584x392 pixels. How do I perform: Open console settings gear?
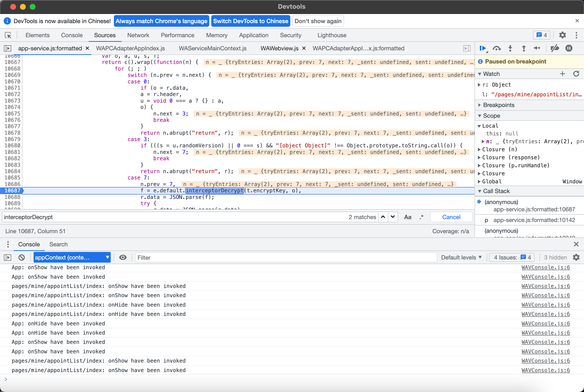pyautogui.click(x=576, y=257)
